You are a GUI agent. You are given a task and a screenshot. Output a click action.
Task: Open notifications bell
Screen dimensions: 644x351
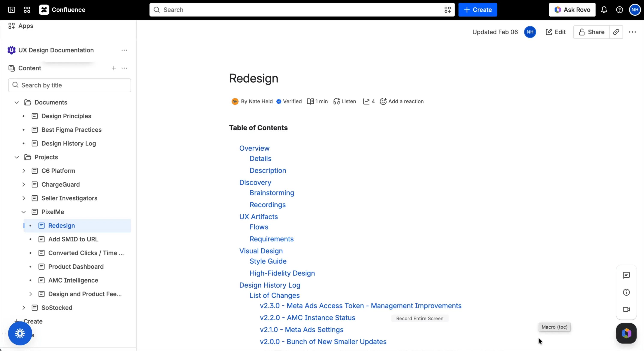[604, 10]
